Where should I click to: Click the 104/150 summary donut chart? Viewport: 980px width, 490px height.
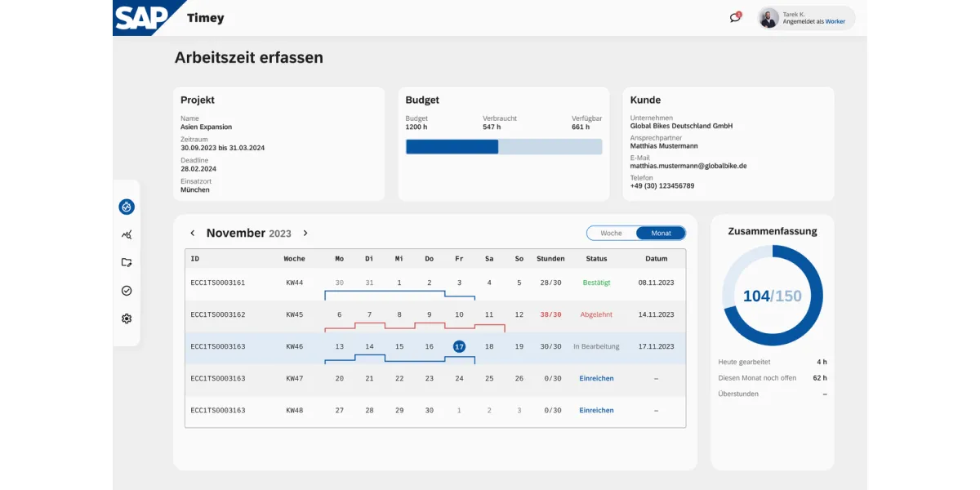click(x=772, y=296)
